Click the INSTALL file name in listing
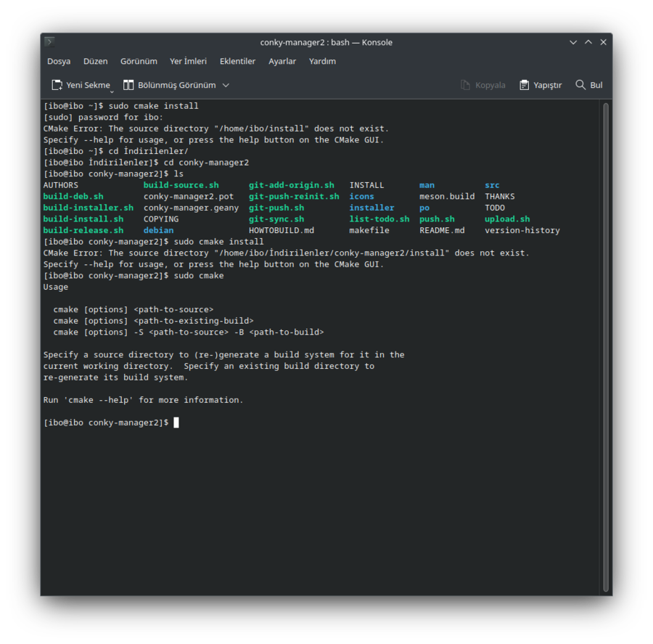The image size is (653, 644). pos(366,185)
